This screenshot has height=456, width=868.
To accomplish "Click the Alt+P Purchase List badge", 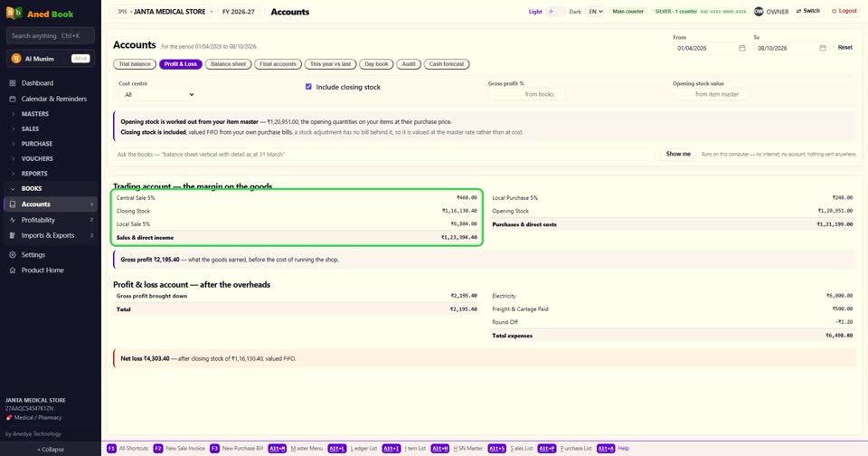I will tap(546, 448).
